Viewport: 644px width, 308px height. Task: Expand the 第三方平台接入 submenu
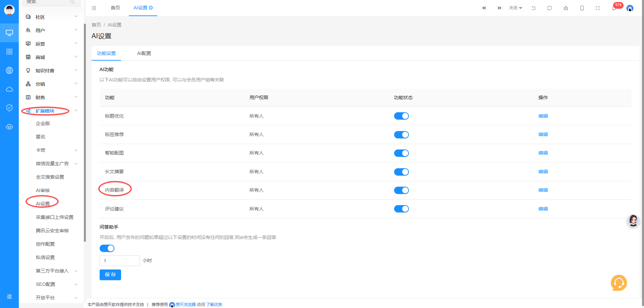click(51, 271)
